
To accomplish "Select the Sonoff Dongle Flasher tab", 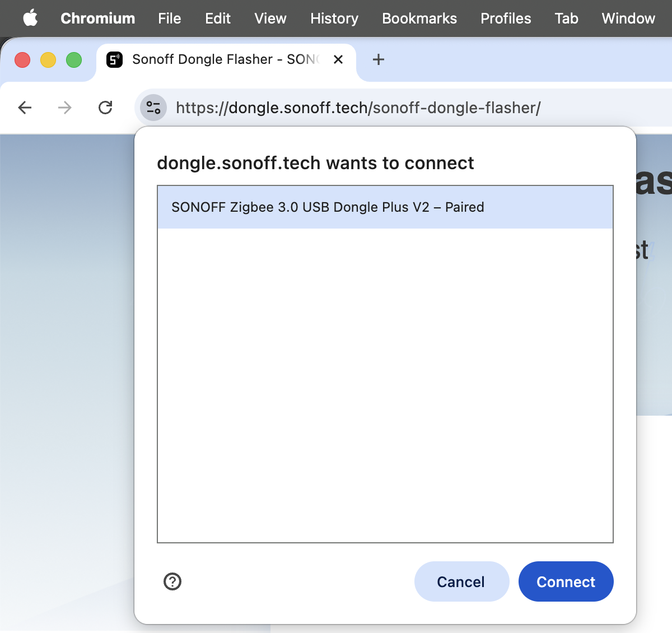I will [x=226, y=59].
